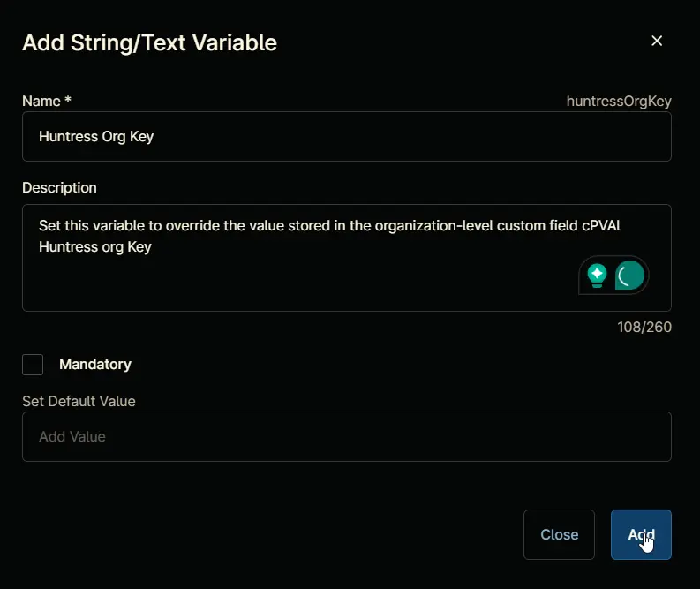The image size is (700, 589).
Task: Place cursor after 'Huntress org Key' description text
Action: click(153, 247)
